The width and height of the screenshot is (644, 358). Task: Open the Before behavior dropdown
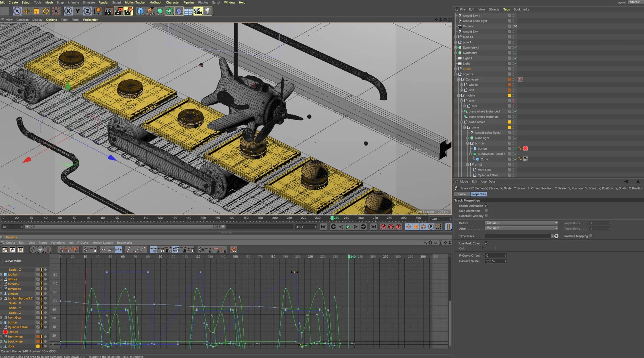coord(521,223)
